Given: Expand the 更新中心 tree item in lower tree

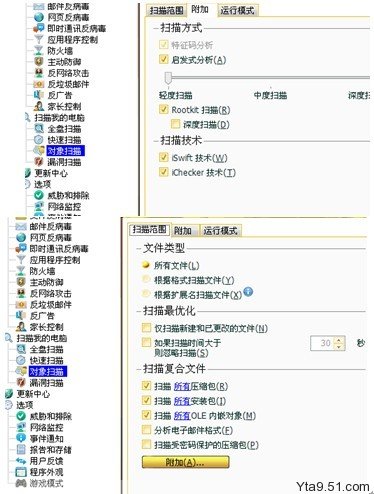Looking at the screenshot, I should coord(9,394).
